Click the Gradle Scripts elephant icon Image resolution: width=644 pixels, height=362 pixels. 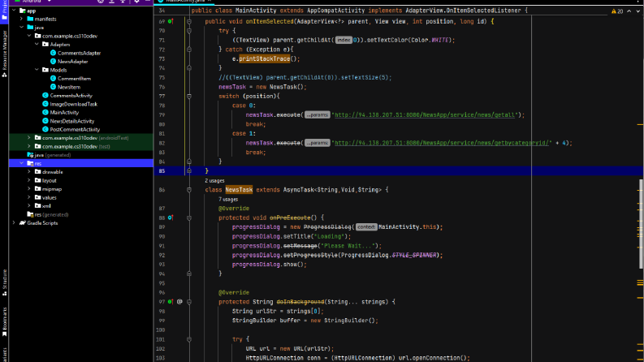23,223
